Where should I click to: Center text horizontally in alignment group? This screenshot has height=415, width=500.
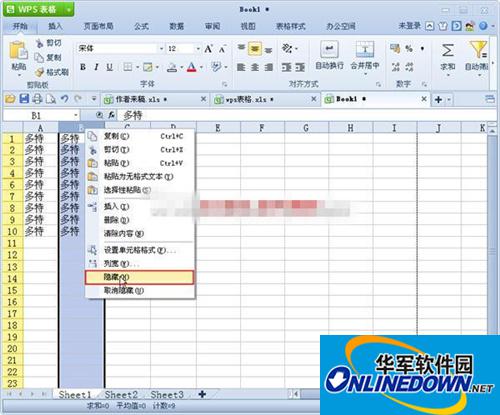255,67
